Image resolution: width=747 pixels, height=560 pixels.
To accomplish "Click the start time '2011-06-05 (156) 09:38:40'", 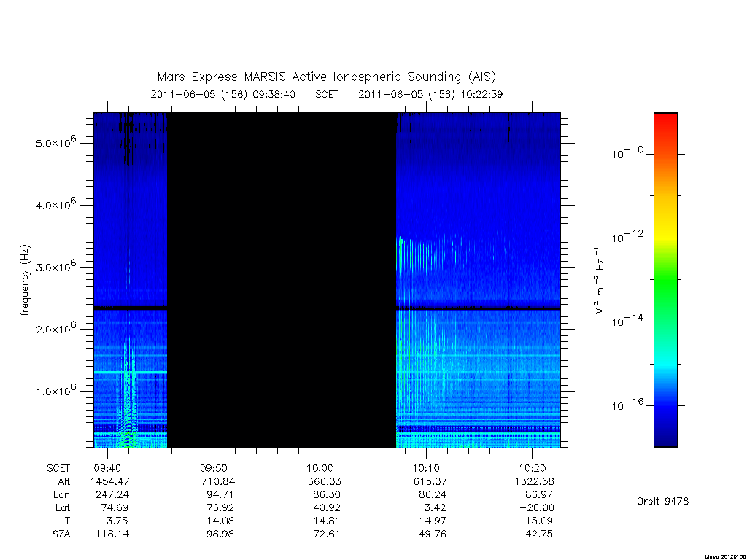I will click(x=223, y=94).
